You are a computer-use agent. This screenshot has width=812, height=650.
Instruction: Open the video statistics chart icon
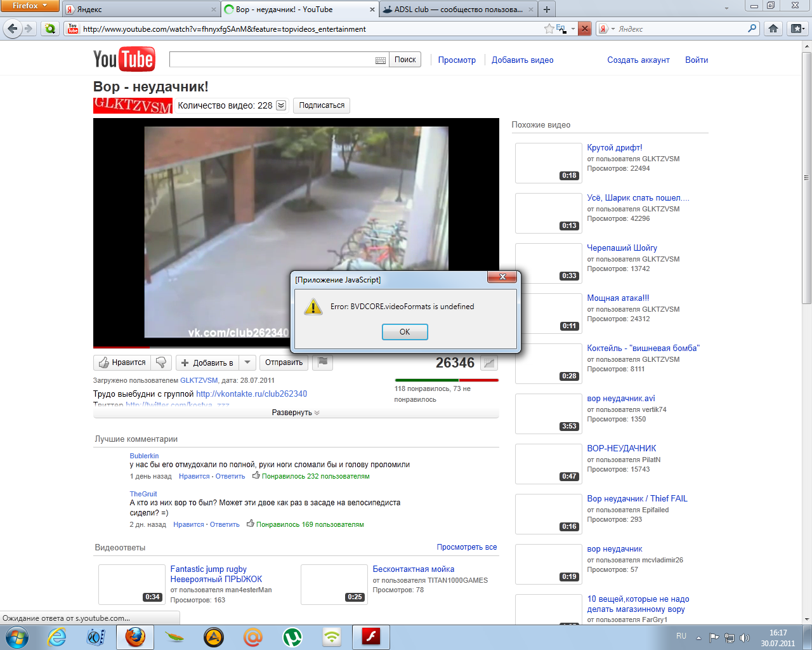[488, 363]
